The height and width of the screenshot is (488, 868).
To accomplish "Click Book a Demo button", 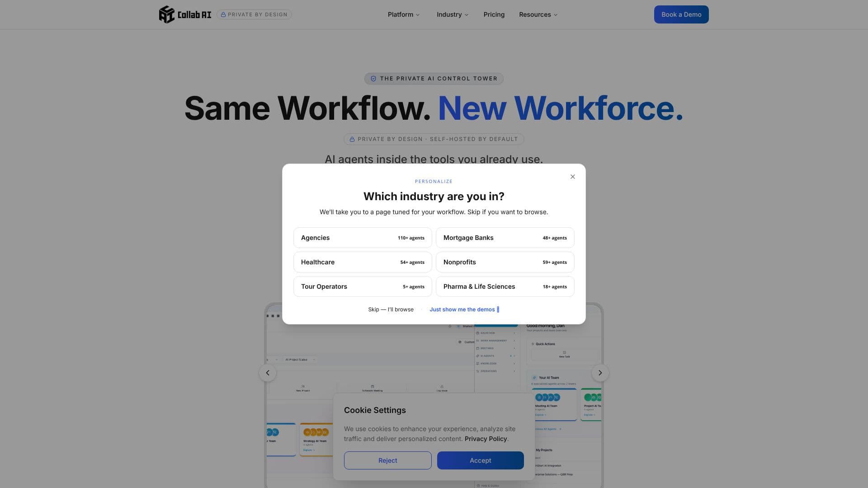I will tap(681, 14).
